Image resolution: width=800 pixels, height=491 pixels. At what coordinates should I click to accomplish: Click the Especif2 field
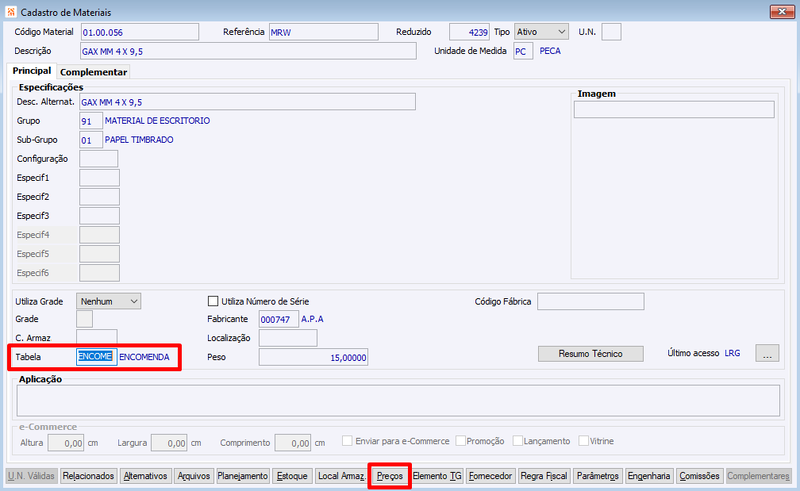point(99,197)
